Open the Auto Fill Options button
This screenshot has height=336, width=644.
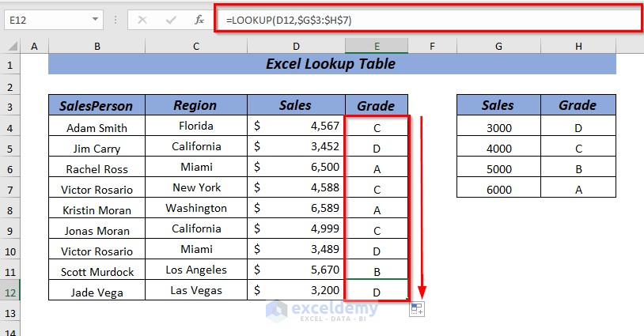click(x=417, y=309)
